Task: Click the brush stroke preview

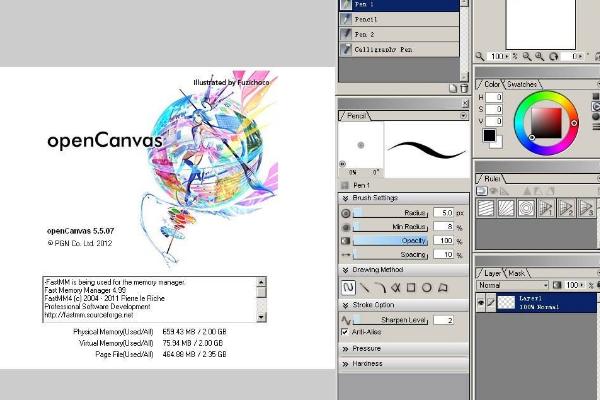Action: point(427,149)
